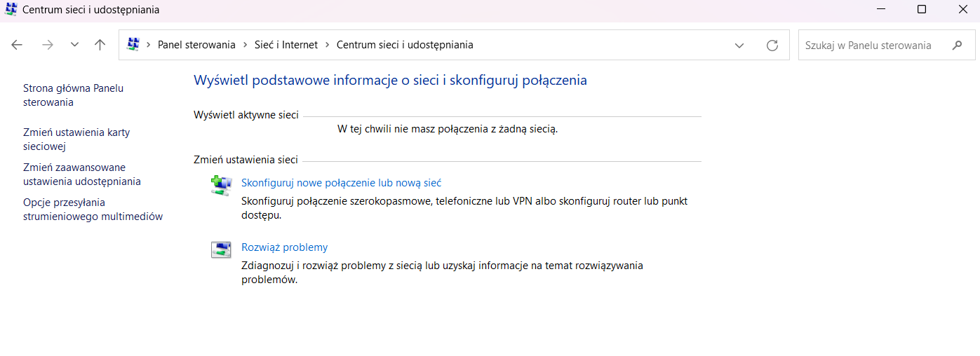Open Zmień zaawansowane ustawienia udostępniania
Screen dimensions: 980x356
[81, 174]
